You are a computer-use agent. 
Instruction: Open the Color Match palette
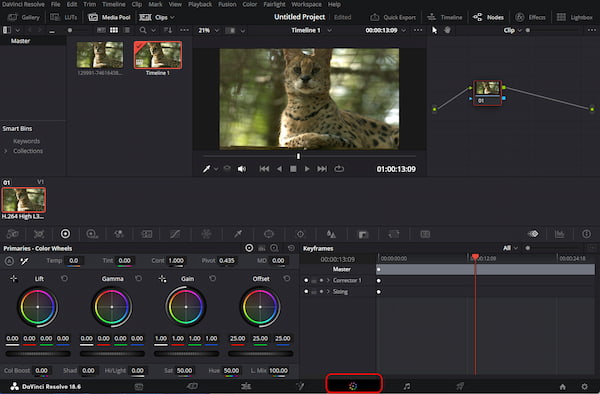point(39,234)
